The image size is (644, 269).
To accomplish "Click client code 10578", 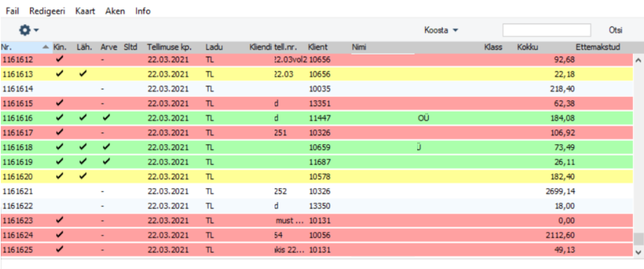I will click(319, 176).
